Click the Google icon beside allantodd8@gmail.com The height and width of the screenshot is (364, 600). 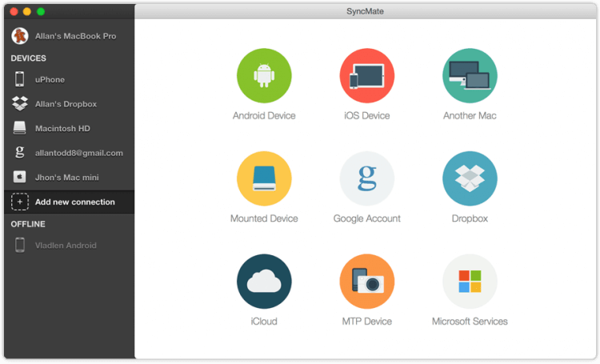pos(19,152)
